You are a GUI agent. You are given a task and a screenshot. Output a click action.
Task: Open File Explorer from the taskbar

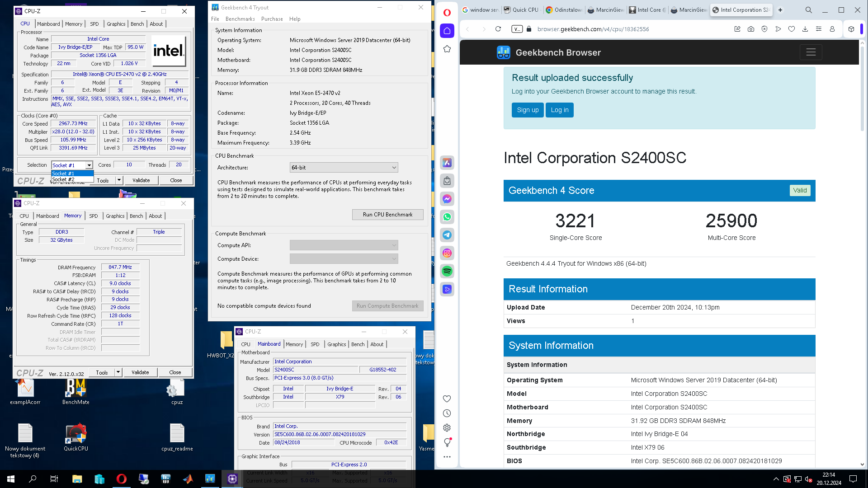click(x=77, y=479)
